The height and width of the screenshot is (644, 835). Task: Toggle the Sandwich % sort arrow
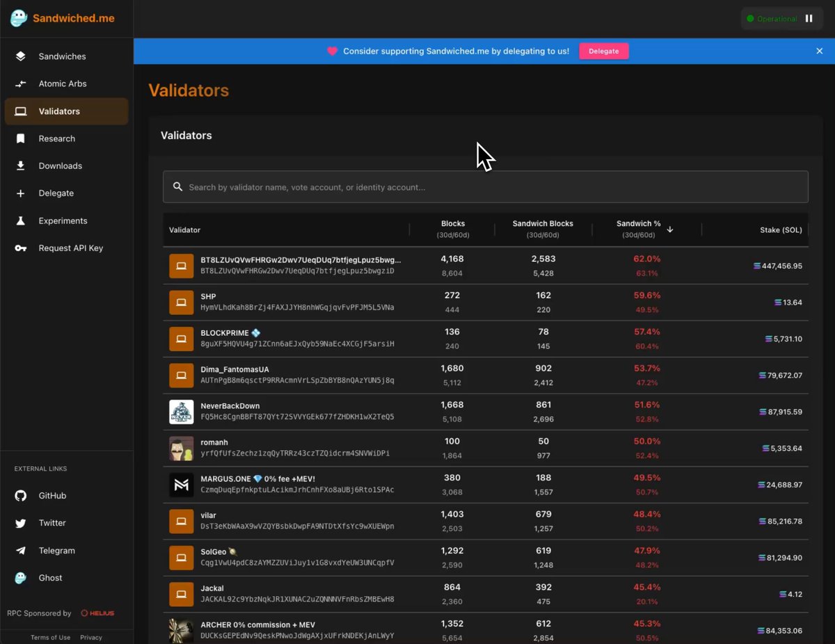[670, 230]
